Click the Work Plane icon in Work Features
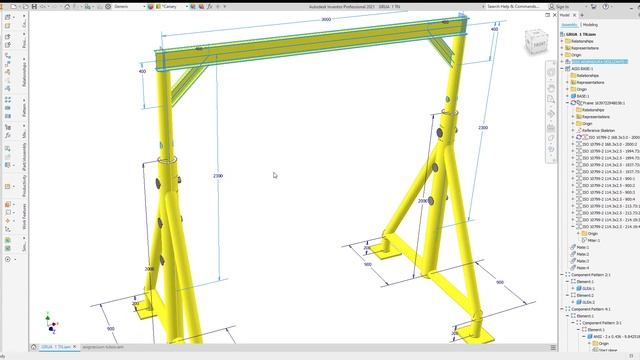 tap(8, 204)
